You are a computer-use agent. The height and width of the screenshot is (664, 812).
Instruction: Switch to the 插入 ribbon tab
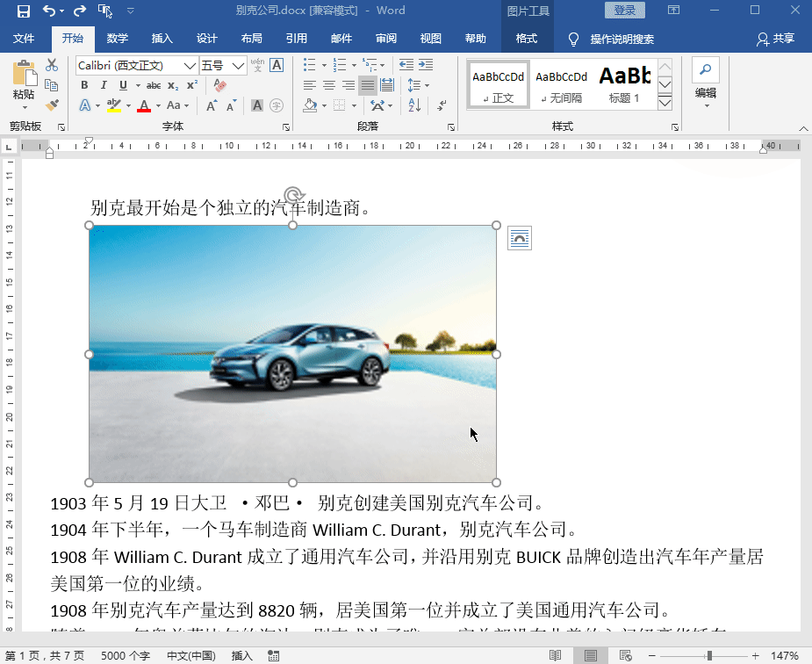point(162,39)
